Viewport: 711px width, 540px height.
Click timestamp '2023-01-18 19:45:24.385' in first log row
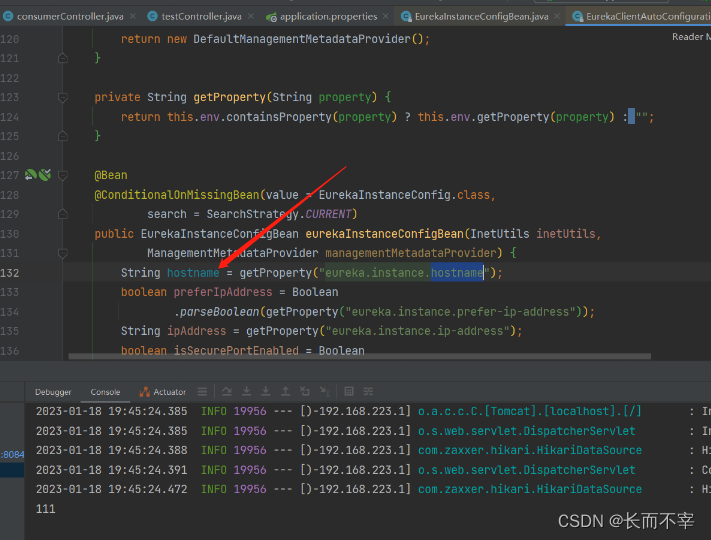pyautogui.click(x=112, y=411)
